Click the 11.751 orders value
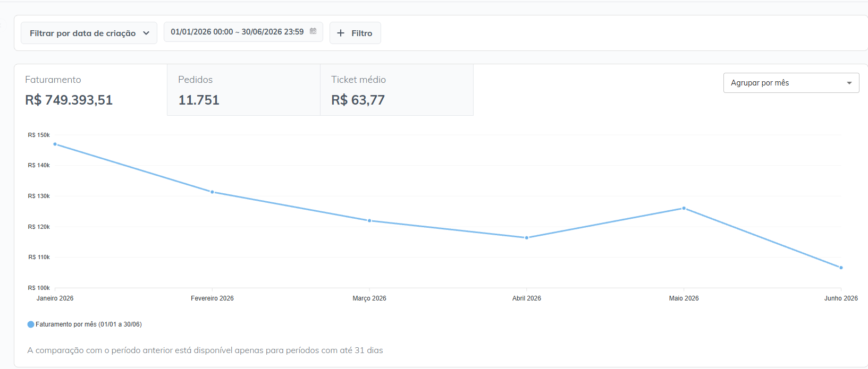The image size is (868, 369). click(x=199, y=100)
